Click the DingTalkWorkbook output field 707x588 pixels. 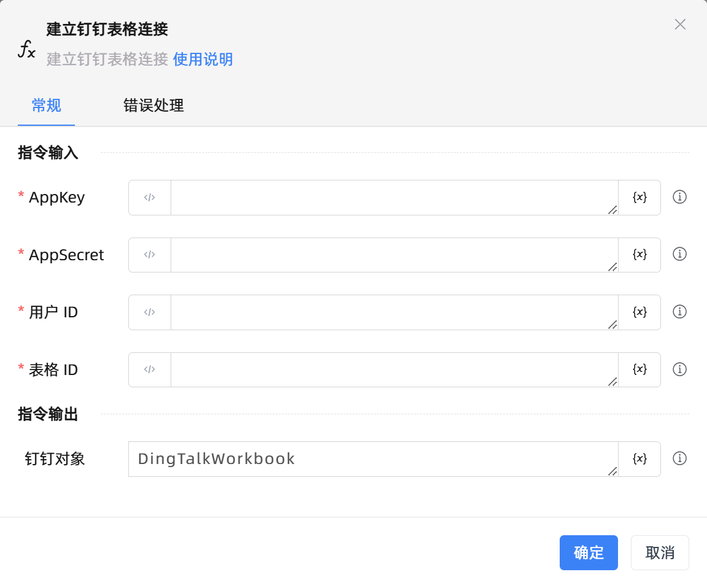pyautogui.click(x=372, y=459)
